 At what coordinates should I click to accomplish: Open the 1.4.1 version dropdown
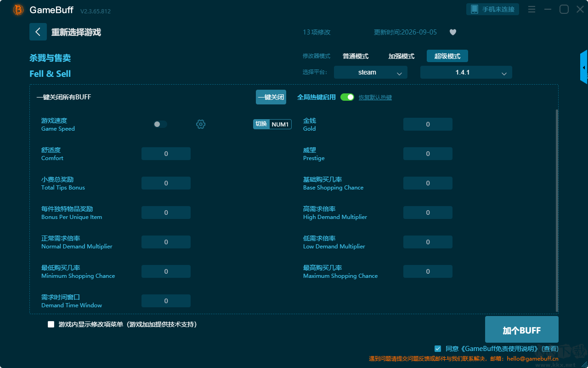click(466, 72)
